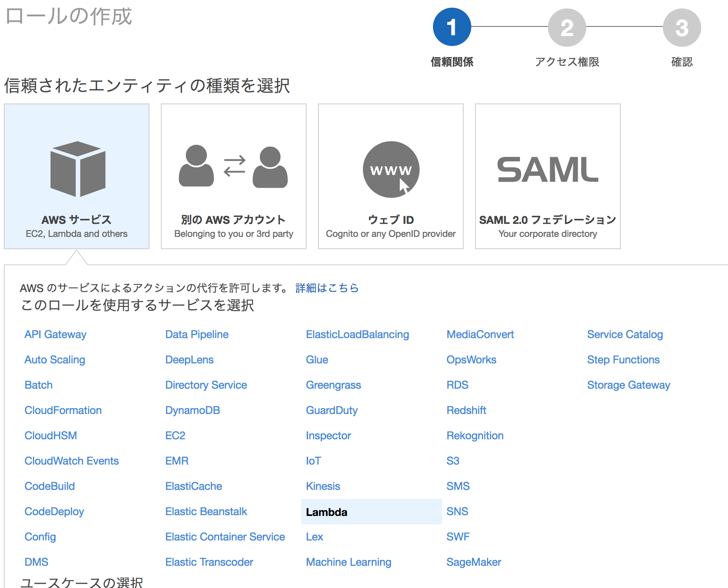Select Redshift service
The width and height of the screenshot is (728, 588).
(466, 410)
